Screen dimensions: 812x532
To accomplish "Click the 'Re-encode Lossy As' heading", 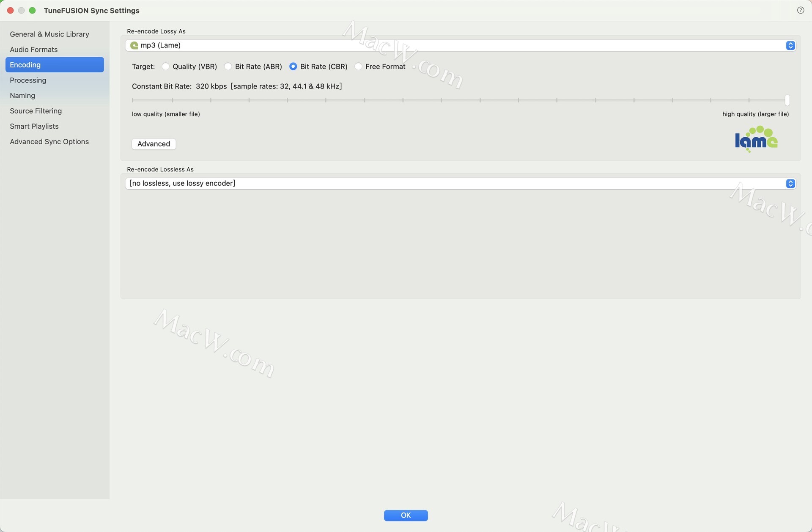I will point(156,31).
